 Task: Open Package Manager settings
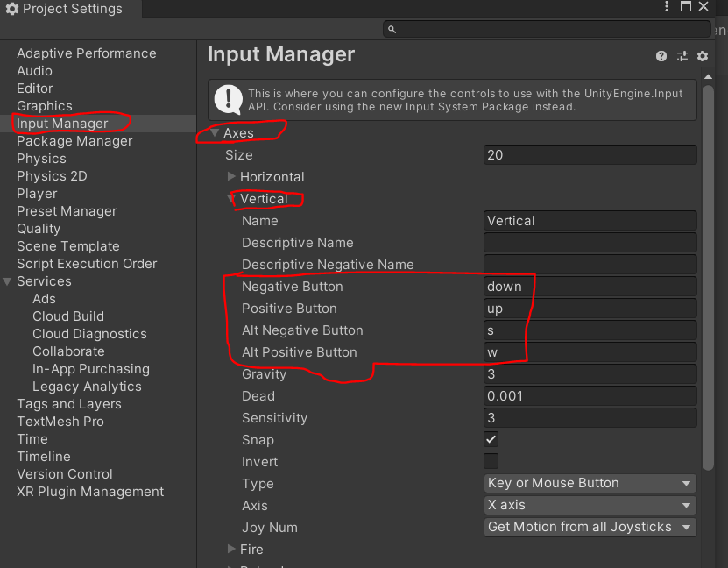point(74,141)
